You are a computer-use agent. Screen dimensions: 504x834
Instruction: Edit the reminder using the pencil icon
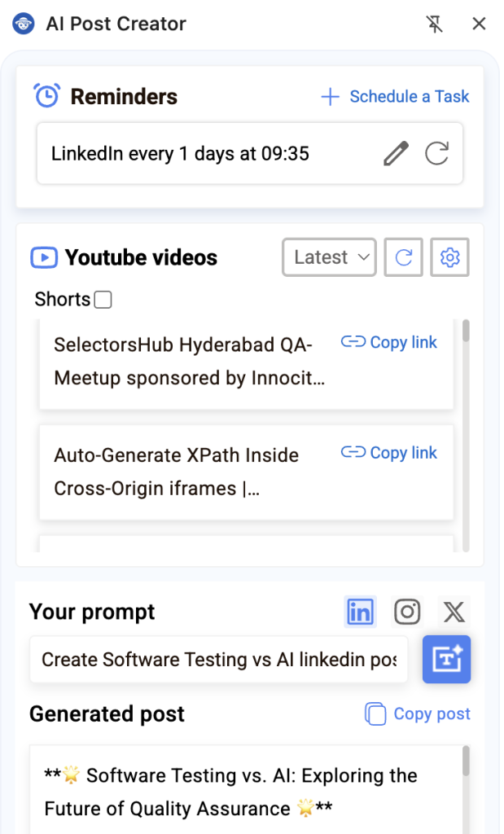pyautogui.click(x=397, y=153)
